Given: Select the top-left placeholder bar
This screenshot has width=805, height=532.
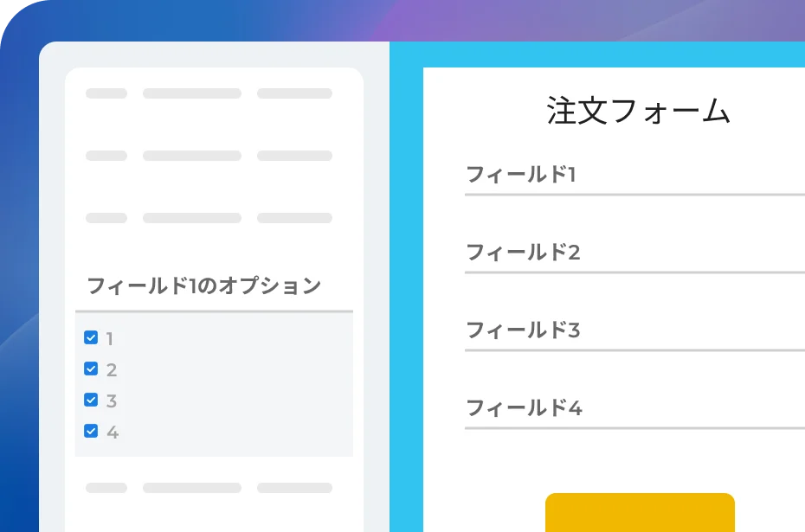Looking at the screenshot, I should 106,93.
